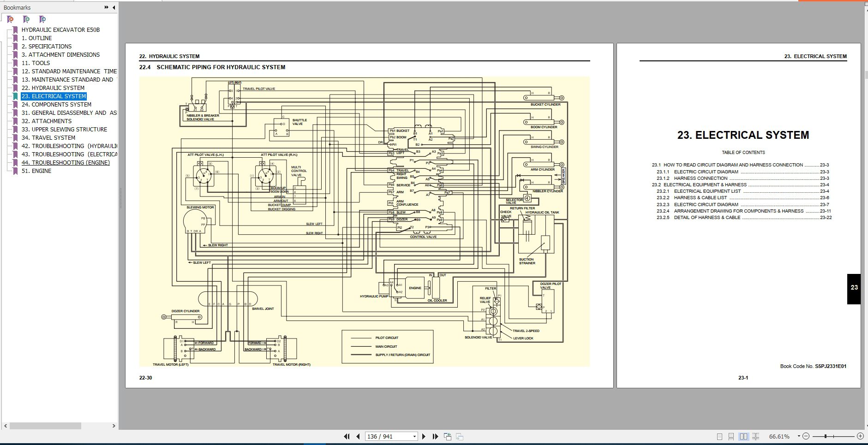Jump to the last page
This screenshot has height=445, width=868.
pyautogui.click(x=435, y=436)
